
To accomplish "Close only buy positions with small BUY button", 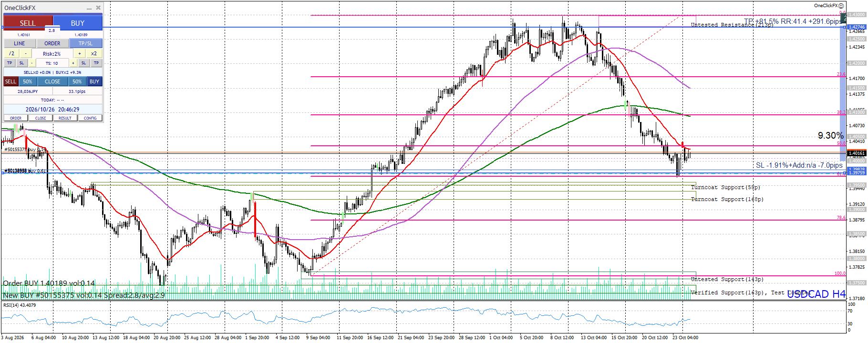I will (x=94, y=81).
